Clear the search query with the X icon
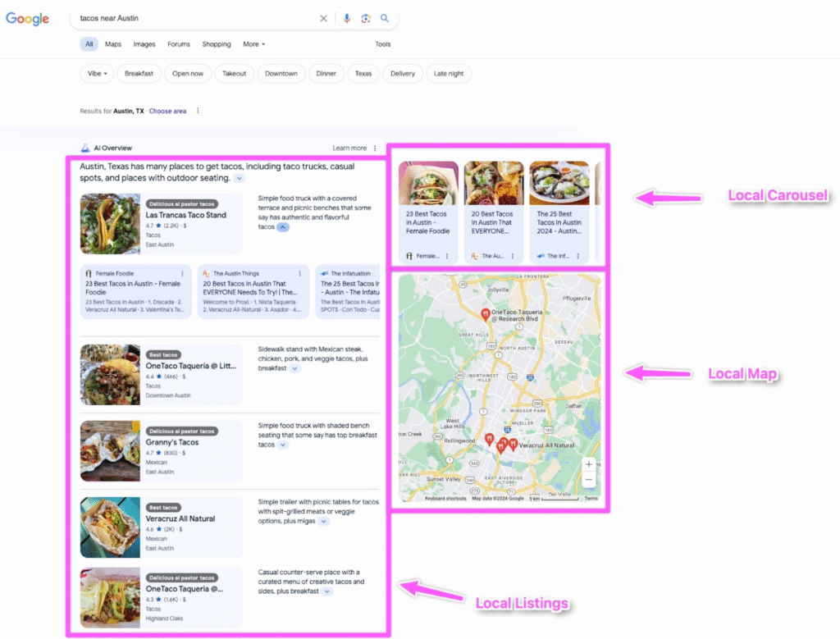Screen dimensions: 840x639 pos(323,18)
